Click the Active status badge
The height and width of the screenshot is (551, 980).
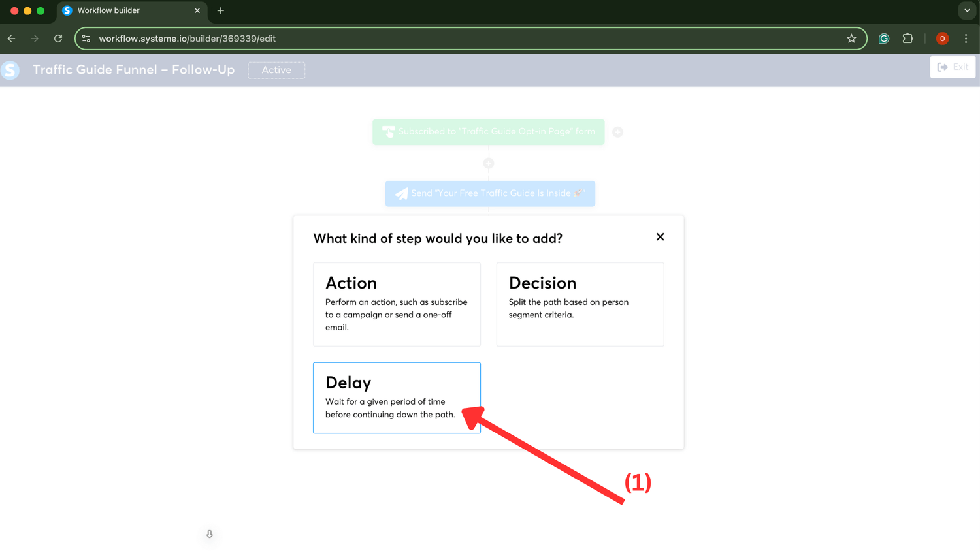(276, 70)
